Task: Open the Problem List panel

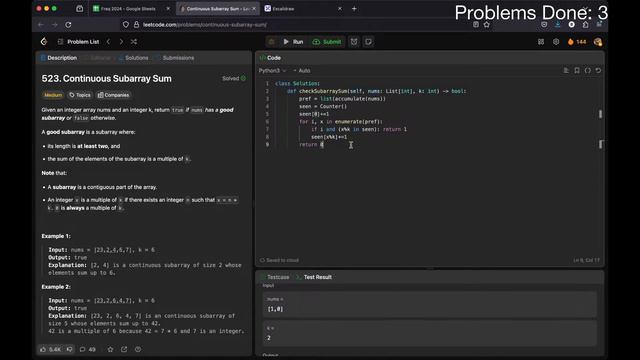Action: [x=78, y=42]
